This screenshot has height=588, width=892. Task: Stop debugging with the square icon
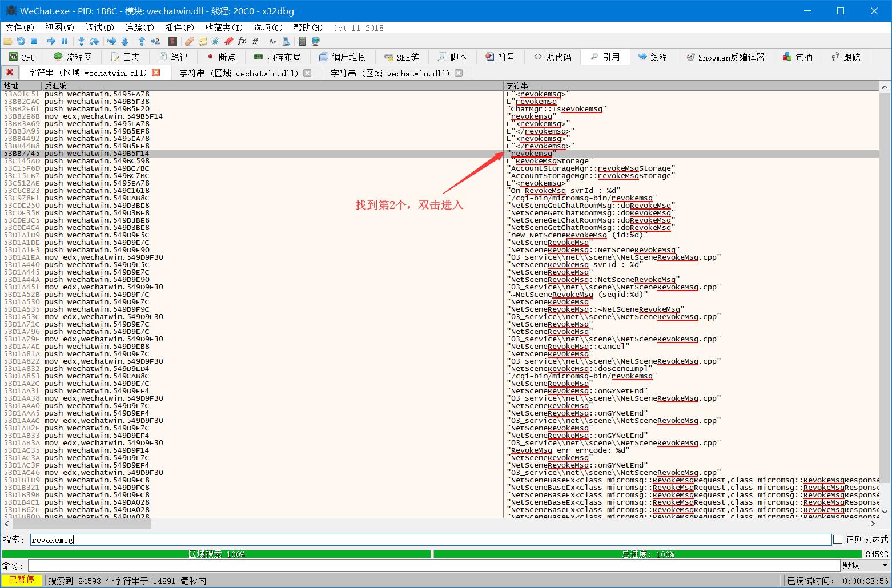[x=34, y=41]
